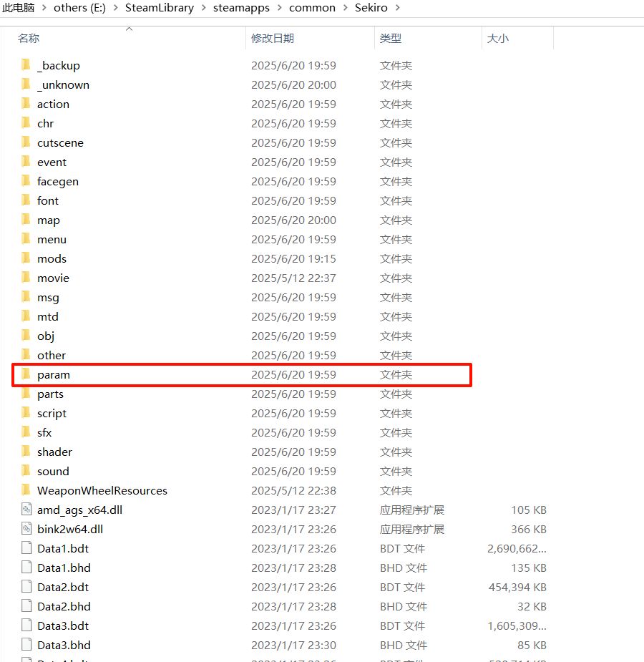Select Sekiro in breadcrumb path
Screen dimensions: 644x662
click(x=371, y=8)
